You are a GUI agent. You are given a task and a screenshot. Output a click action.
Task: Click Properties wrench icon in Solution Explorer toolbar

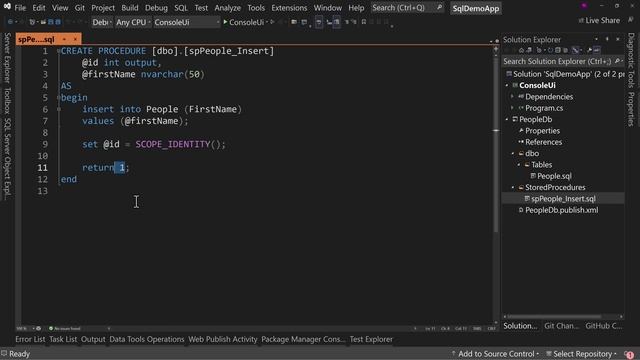(x=589, y=50)
